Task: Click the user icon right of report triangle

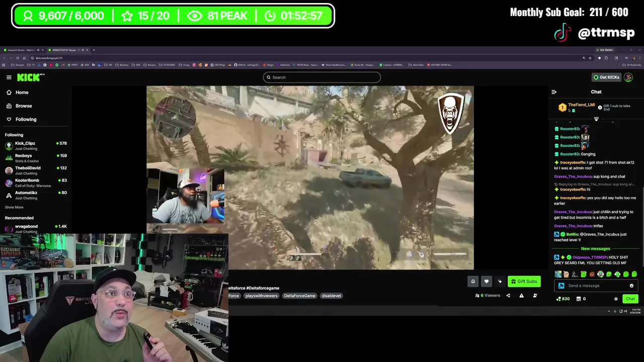Action: tap(535, 296)
